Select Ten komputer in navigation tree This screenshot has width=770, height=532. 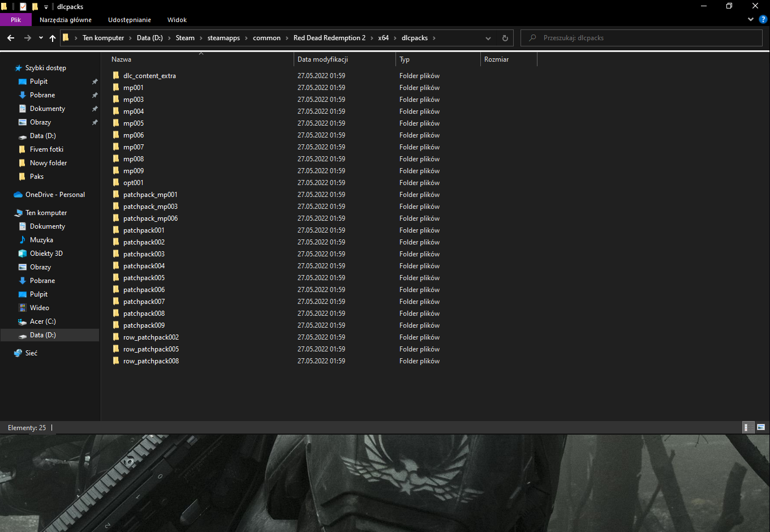[46, 213]
